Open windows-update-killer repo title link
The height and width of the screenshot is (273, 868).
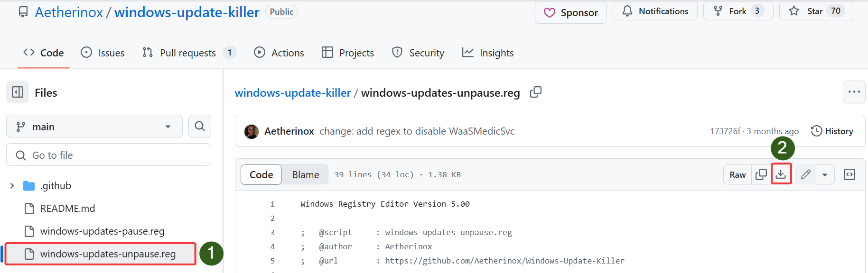[x=187, y=12]
